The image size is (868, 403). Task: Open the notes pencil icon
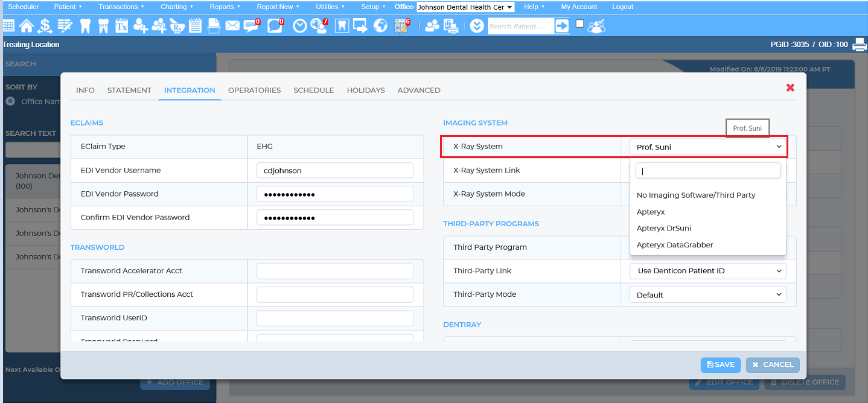[x=65, y=26]
